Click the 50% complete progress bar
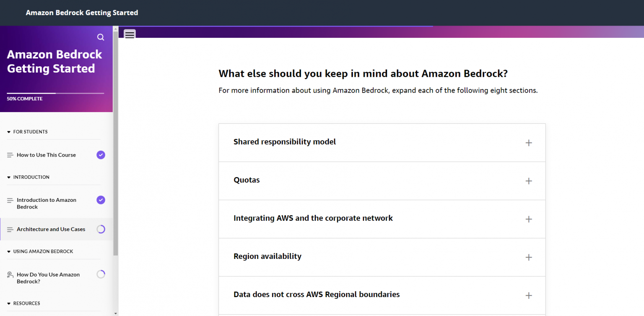Image resolution: width=644 pixels, height=316 pixels. [x=55, y=93]
